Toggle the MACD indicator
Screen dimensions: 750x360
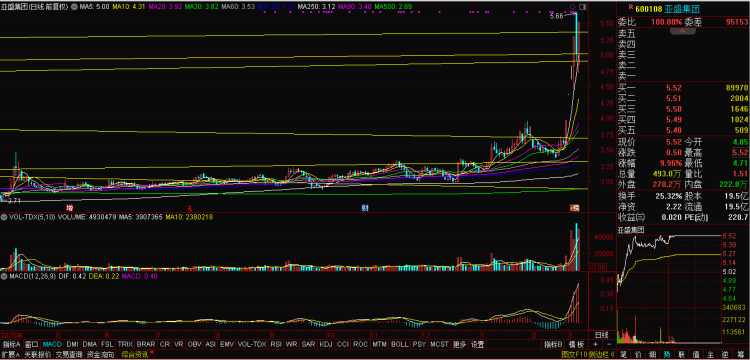(52, 344)
